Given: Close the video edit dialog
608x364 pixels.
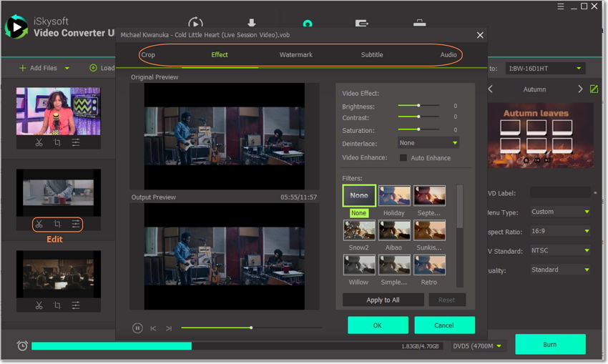Looking at the screenshot, I should [480, 35].
